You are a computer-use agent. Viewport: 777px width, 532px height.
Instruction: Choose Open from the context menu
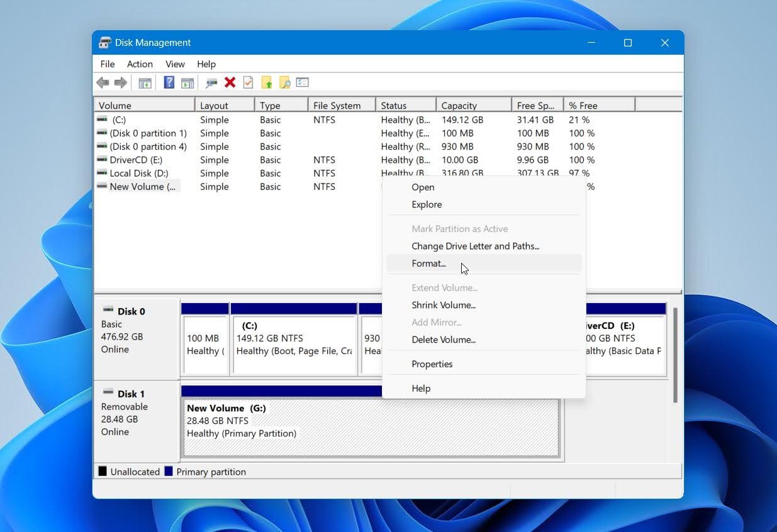tap(484, 187)
